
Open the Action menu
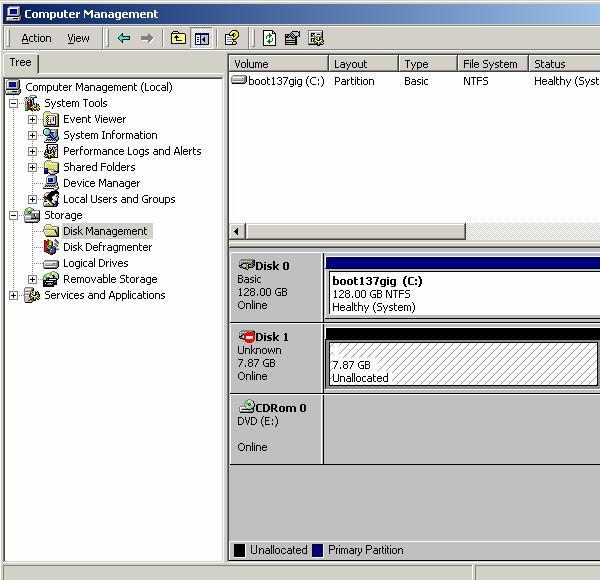(36, 38)
